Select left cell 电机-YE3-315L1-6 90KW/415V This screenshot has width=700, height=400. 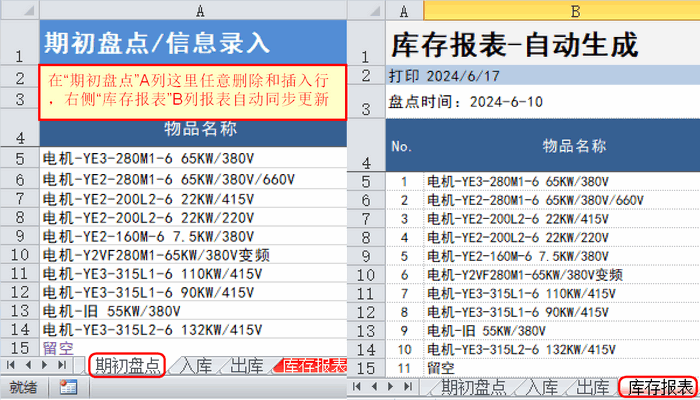click(x=193, y=292)
